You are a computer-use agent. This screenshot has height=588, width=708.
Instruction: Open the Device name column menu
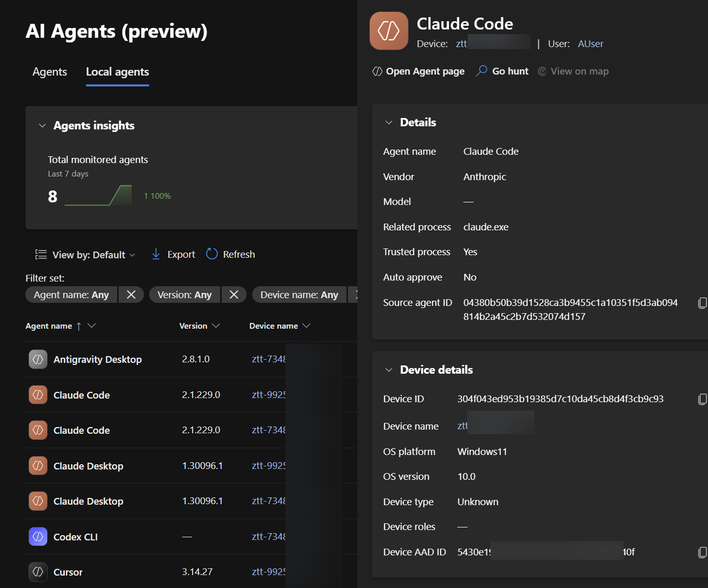tap(306, 326)
